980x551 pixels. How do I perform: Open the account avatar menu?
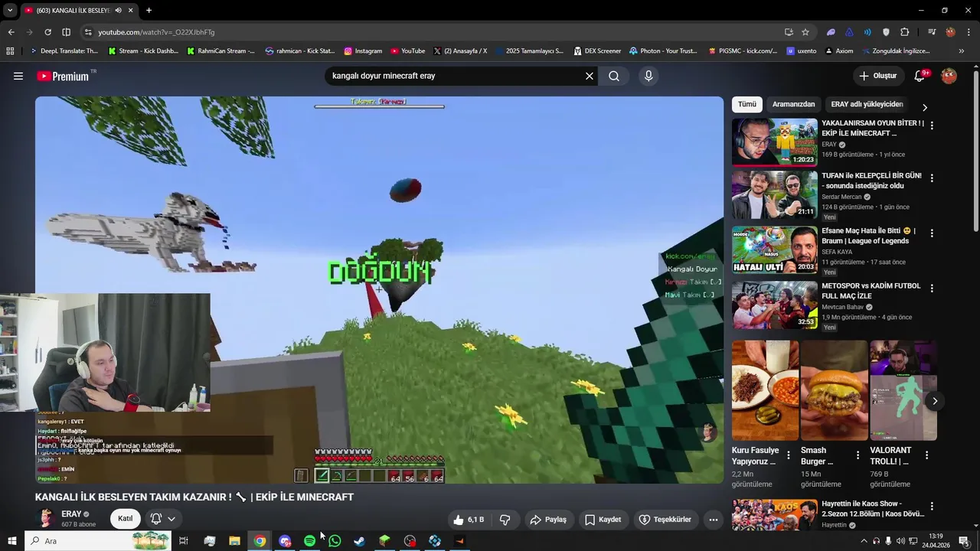(x=949, y=76)
